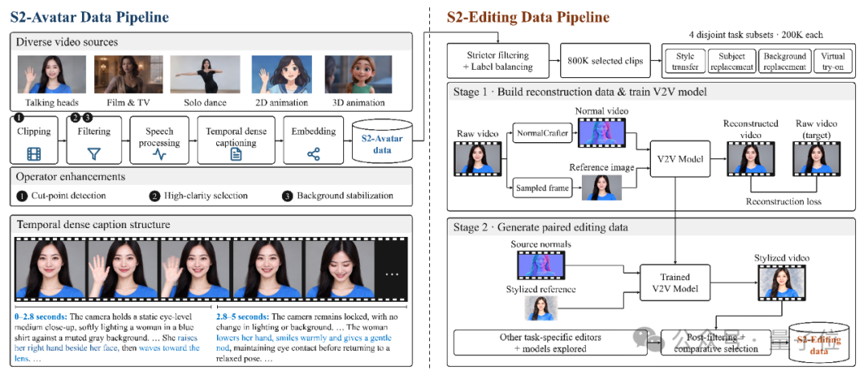Click the Reconstructed video film frame

[x=751, y=158]
